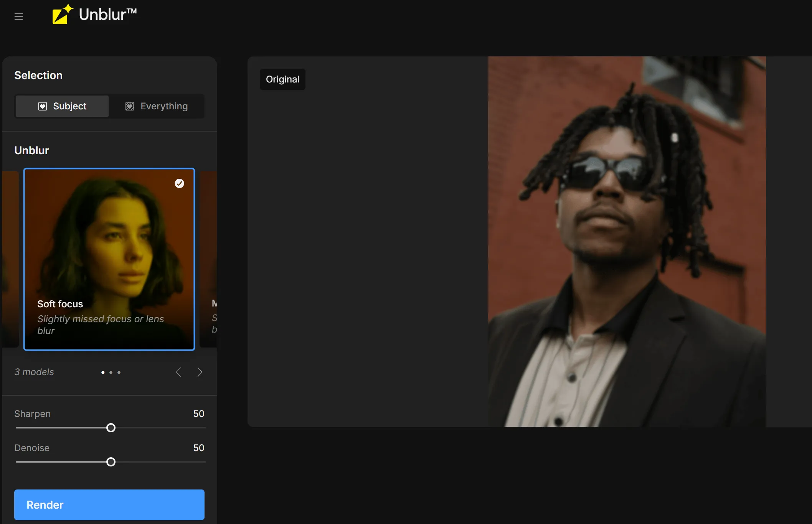Go to the next unblur model

pos(200,372)
